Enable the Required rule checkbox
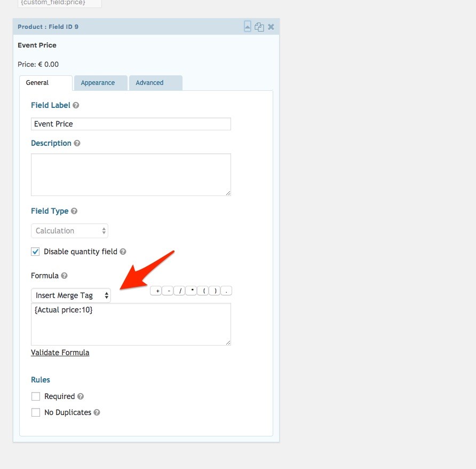Image resolution: width=476 pixels, height=469 pixels. coord(36,396)
